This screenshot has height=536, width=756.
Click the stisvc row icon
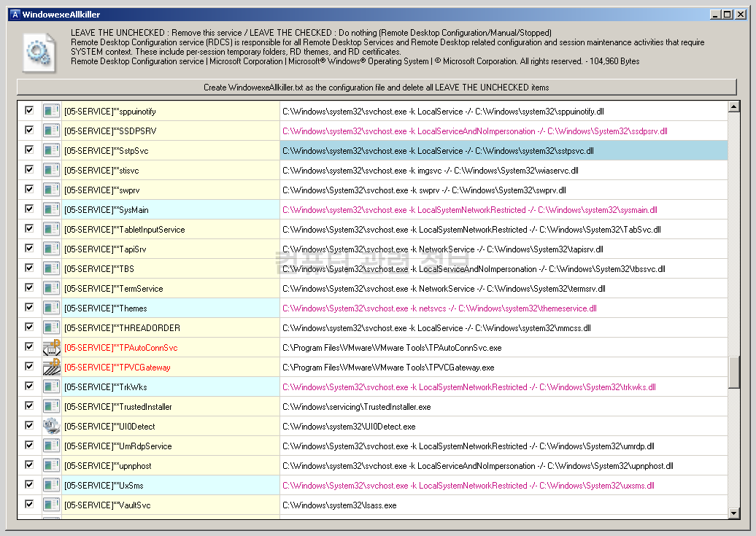tap(51, 171)
